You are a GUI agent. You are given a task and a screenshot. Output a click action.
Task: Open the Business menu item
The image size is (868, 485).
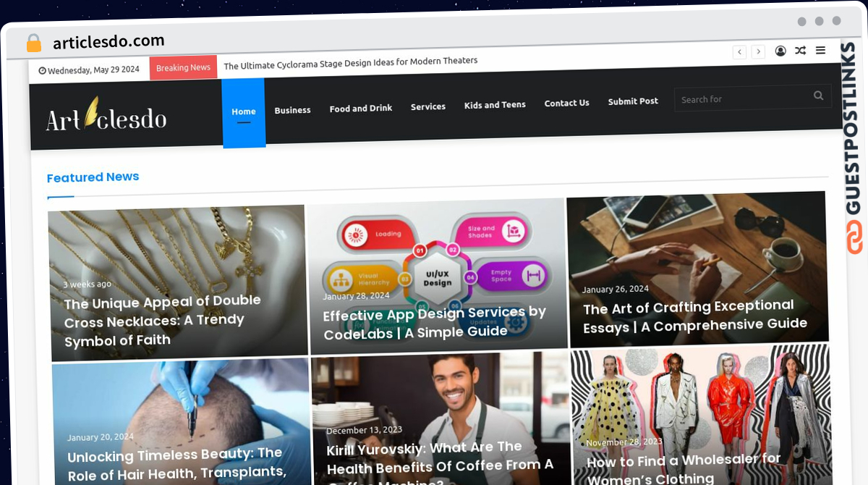[x=292, y=110]
